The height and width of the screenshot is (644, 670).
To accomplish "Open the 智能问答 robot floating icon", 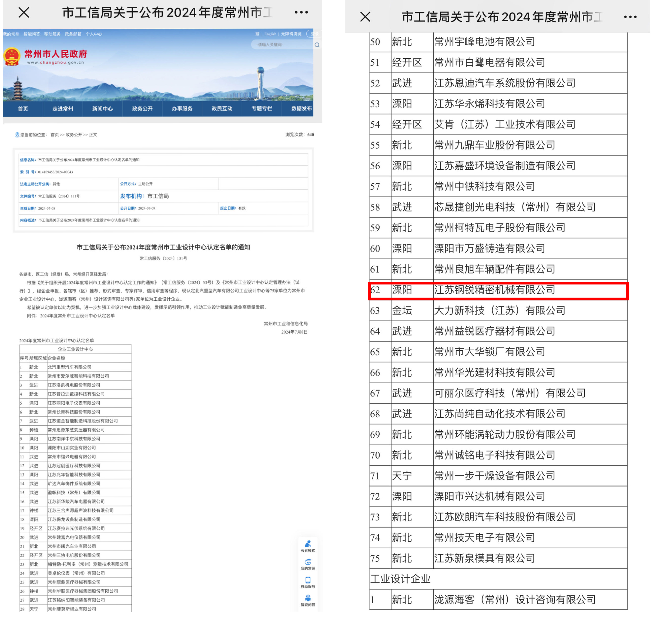I will [x=308, y=600].
